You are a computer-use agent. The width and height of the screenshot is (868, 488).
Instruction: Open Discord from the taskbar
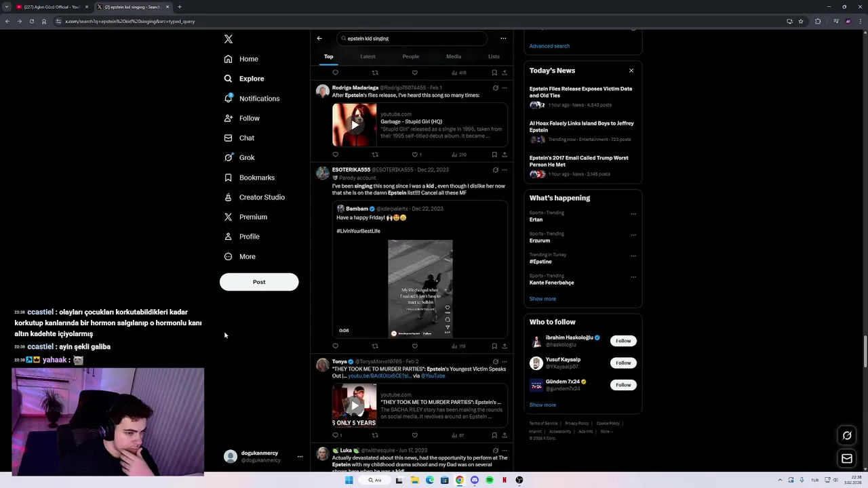click(475, 480)
